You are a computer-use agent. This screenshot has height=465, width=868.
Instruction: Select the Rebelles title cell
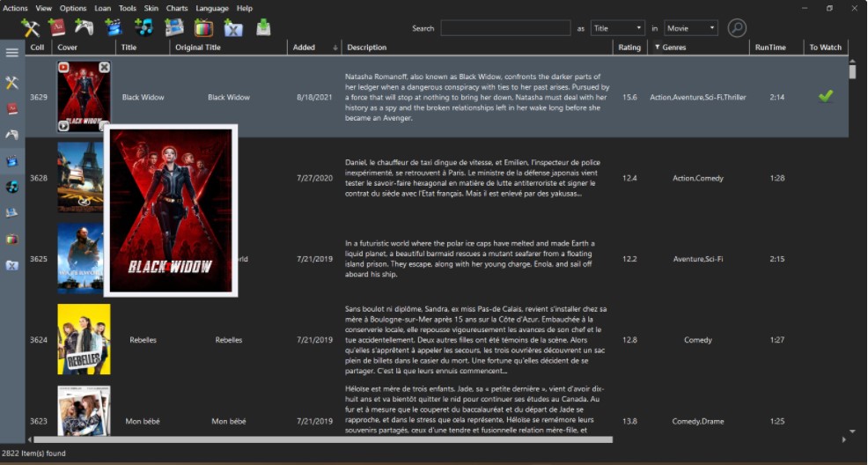tap(143, 340)
